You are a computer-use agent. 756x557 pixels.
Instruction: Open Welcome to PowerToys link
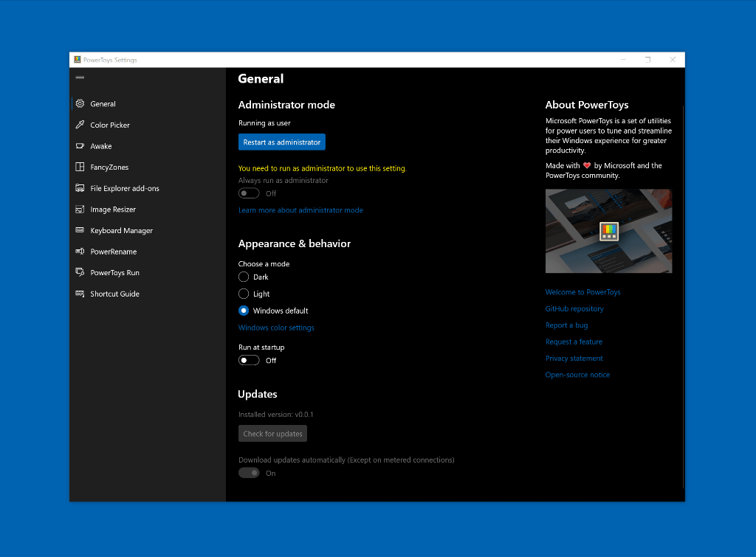coord(583,292)
